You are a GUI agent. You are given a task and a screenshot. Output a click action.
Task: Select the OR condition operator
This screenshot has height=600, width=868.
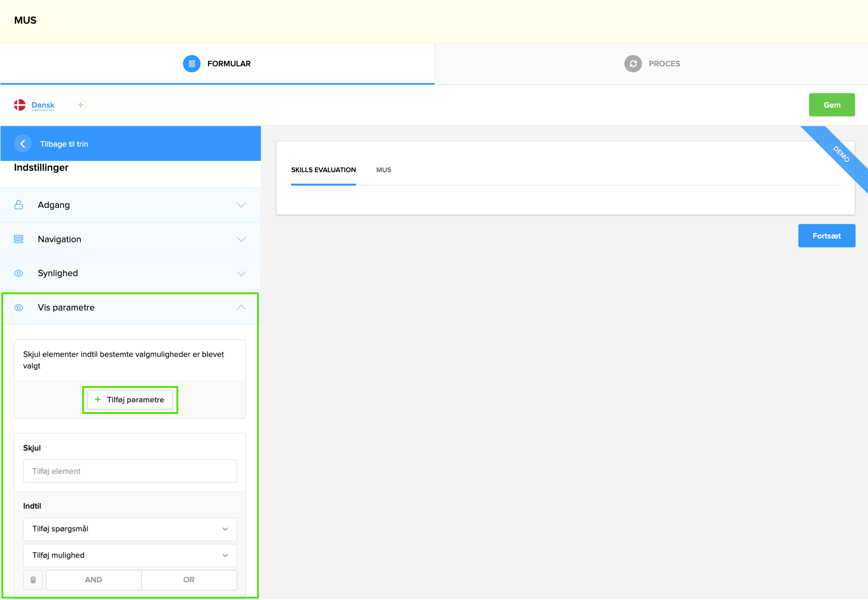coord(189,580)
